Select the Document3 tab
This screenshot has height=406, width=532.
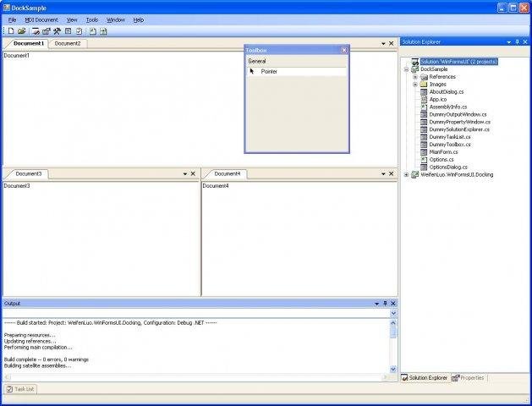[x=29, y=173]
